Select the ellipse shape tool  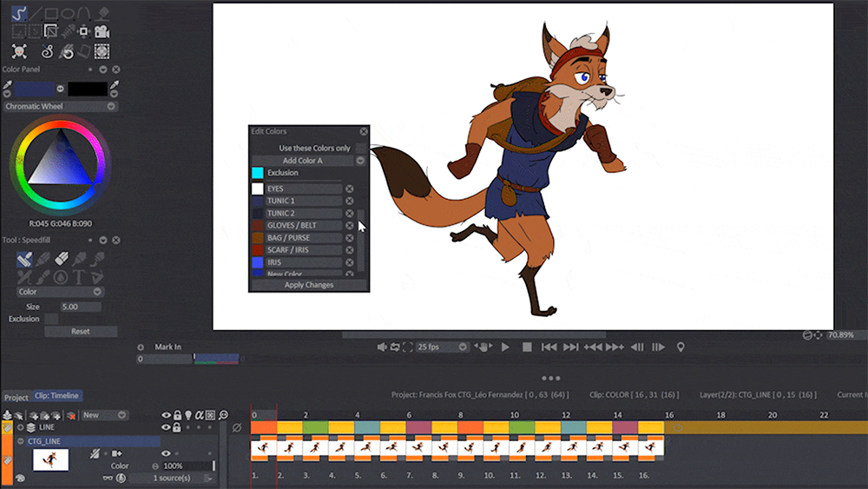68,13
